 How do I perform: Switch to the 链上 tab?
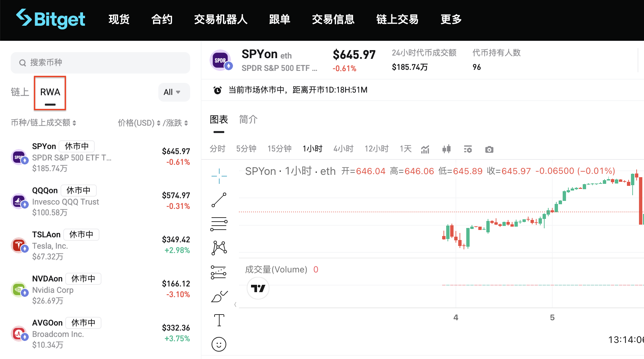click(20, 92)
